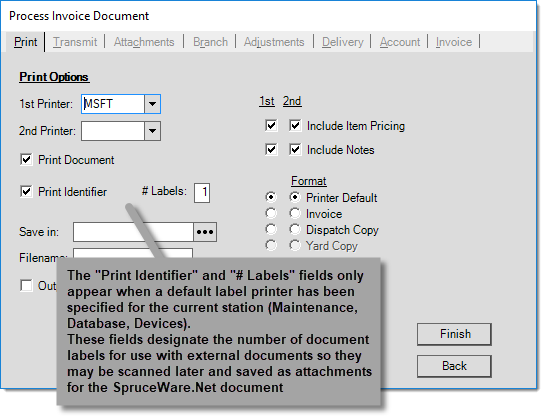Screen dimensions: 544x416
Task: Expand the 1st Printer dropdown arrow
Action: coord(152,104)
